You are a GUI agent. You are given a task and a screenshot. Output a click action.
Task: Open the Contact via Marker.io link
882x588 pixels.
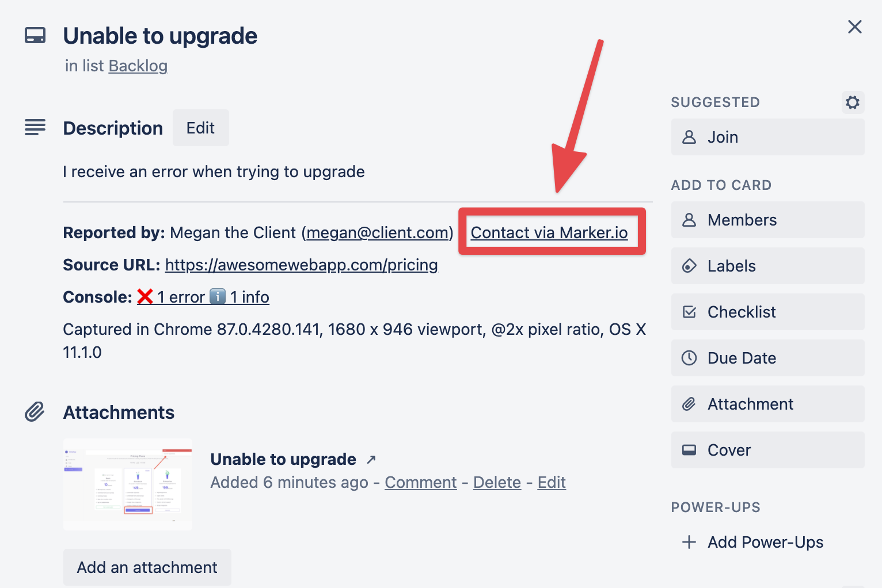click(549, 232)
